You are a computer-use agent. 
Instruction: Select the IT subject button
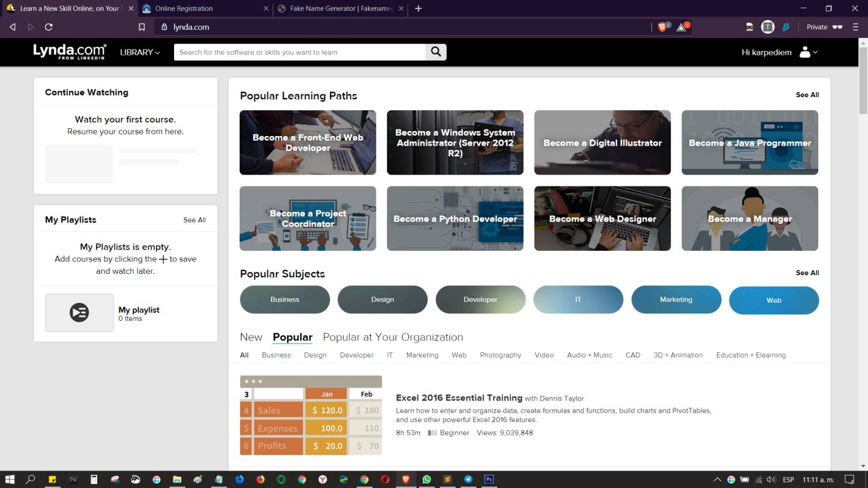pyautogui.click(x=578, y=299)
